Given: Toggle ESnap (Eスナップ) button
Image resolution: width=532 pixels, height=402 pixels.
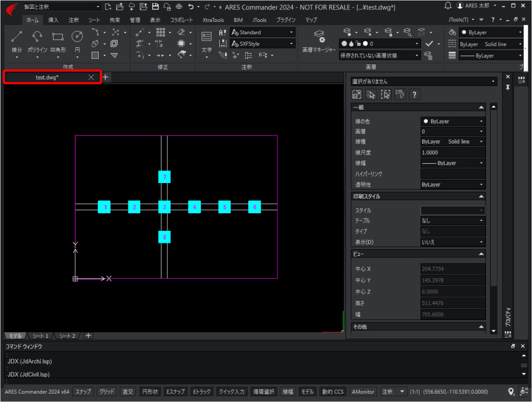Looking at the screenshot, I should pyautogui.click(x=176, y=392).
